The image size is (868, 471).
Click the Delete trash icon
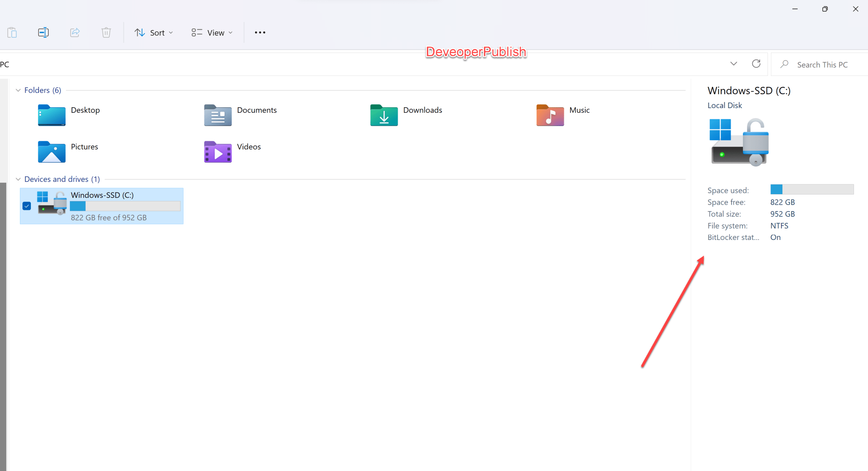(106, 33)
